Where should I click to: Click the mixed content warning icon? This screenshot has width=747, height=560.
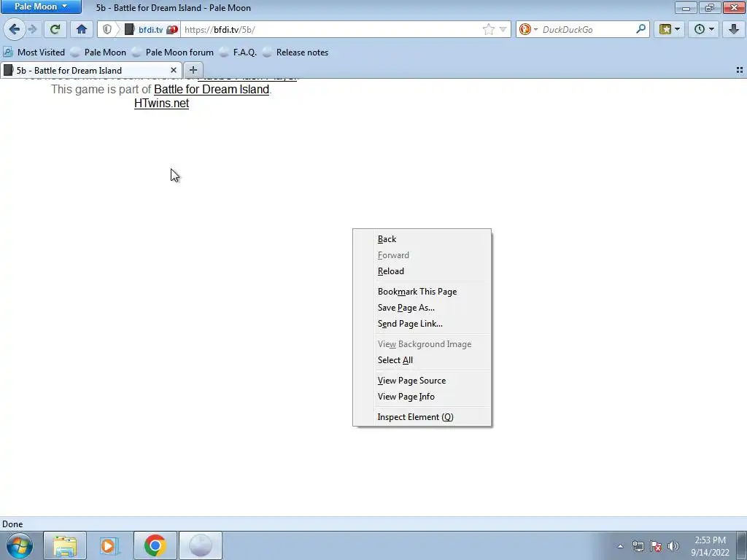[x=172, y=29]
